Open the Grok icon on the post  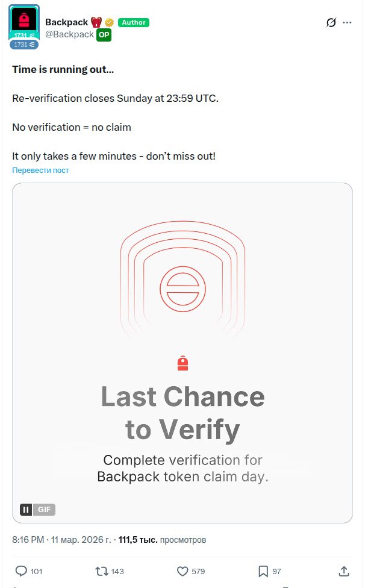click(331, 23)
